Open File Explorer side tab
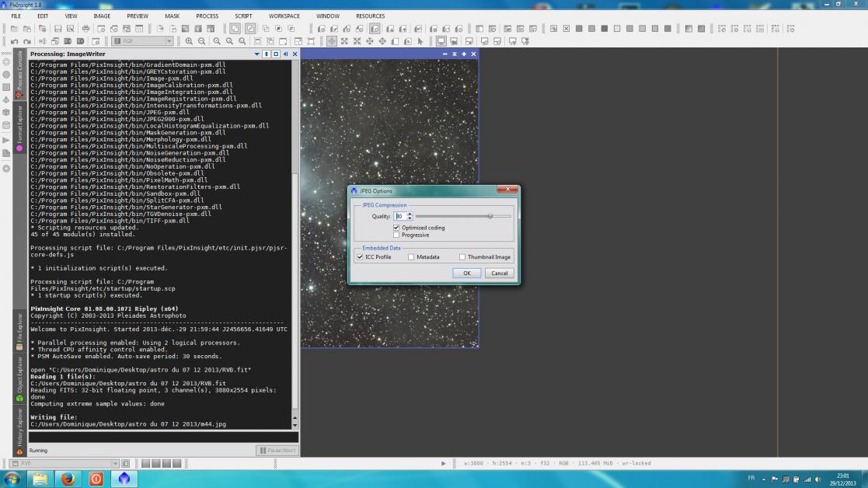This screenshot has width=868, height=488. click(x=19, y=331)
